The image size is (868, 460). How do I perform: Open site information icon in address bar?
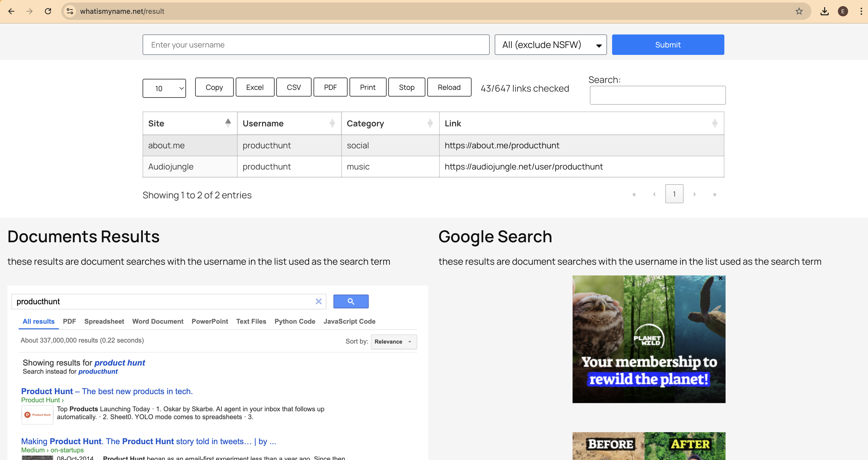click(70, 11)
